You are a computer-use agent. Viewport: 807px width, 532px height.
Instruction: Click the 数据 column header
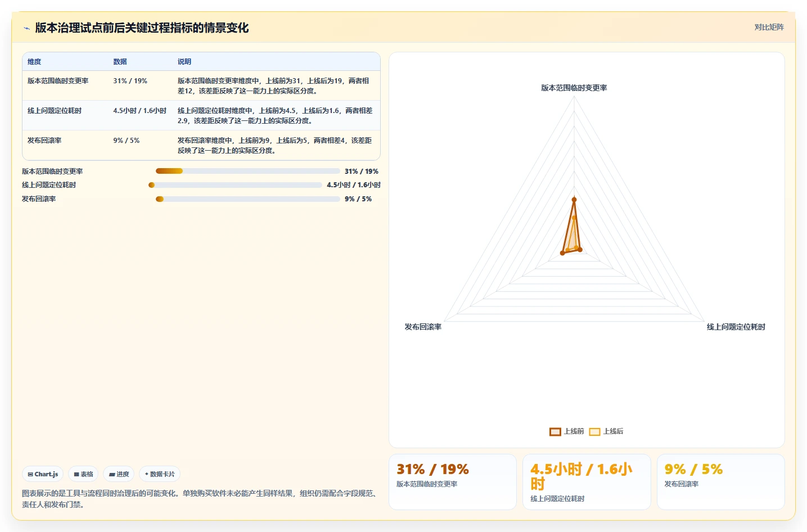coord(120,62)
